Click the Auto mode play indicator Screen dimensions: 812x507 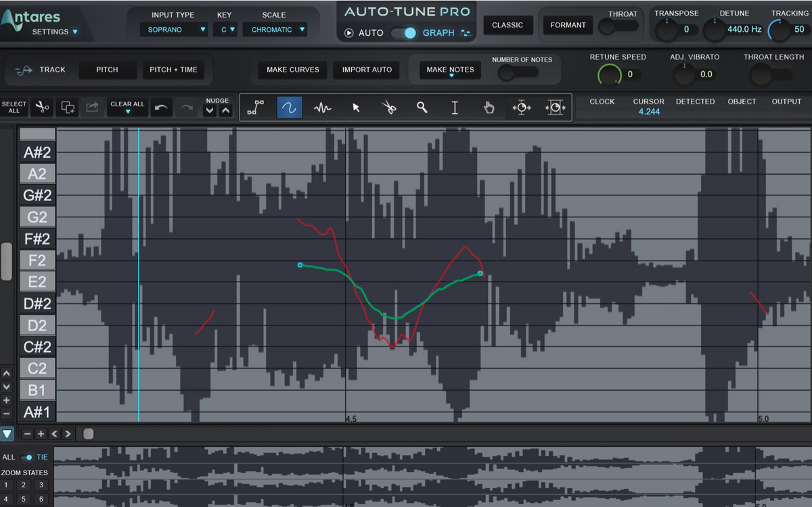pos(349,32)
